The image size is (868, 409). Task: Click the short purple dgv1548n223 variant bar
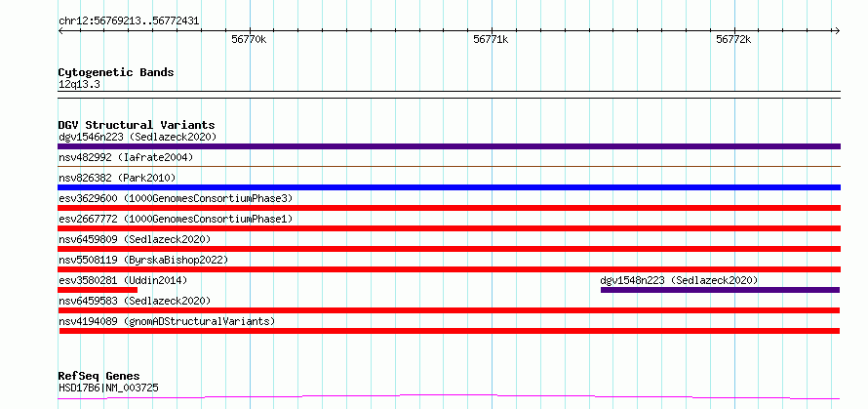point(720,290)
